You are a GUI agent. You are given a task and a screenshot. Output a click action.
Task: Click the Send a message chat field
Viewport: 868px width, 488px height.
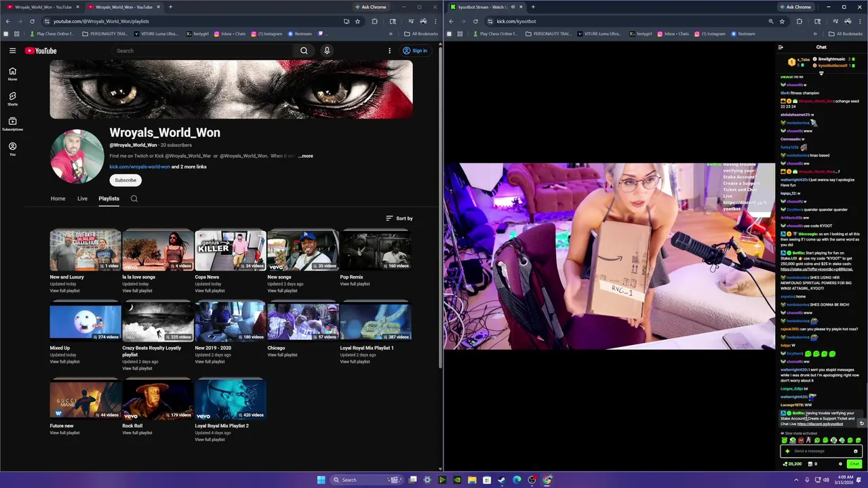click(x=821, y=451)
